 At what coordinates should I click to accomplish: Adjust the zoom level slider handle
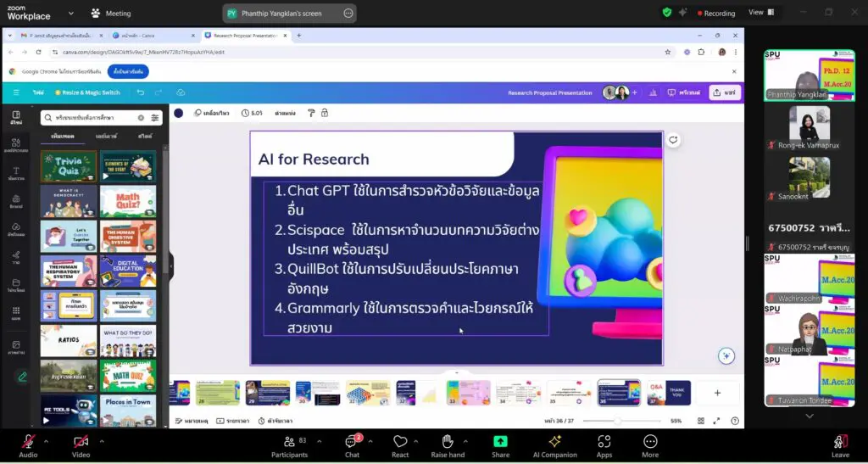pyautogui.click(x=618, y=422)
